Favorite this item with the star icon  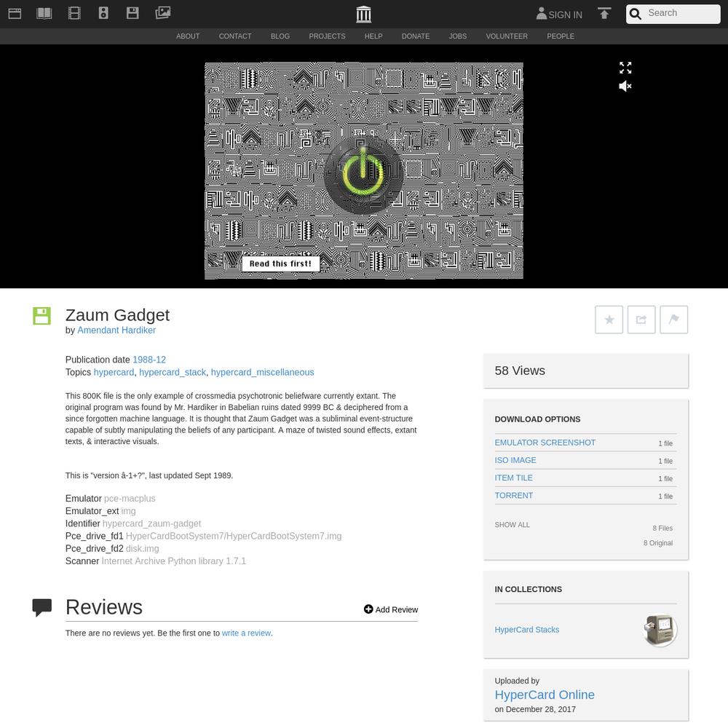pos(609,320)
